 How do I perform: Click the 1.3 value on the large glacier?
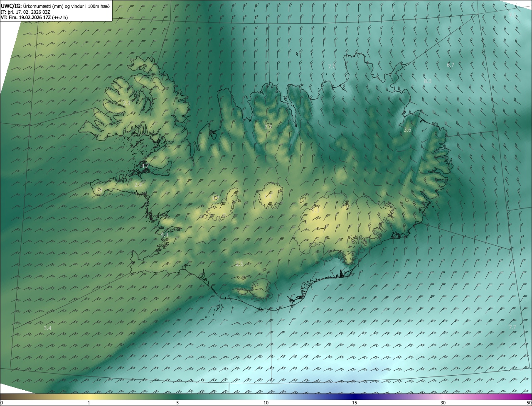point(315,210)
